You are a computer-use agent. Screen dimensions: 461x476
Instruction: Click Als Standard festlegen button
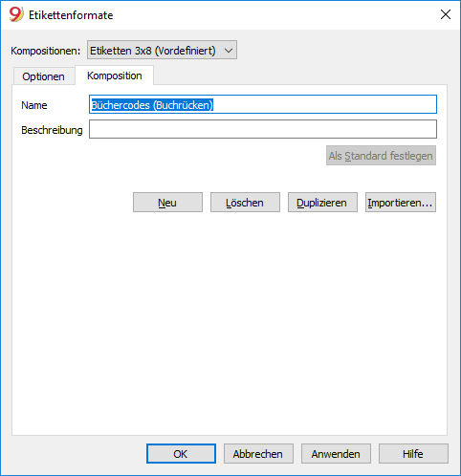pos(381,156)
